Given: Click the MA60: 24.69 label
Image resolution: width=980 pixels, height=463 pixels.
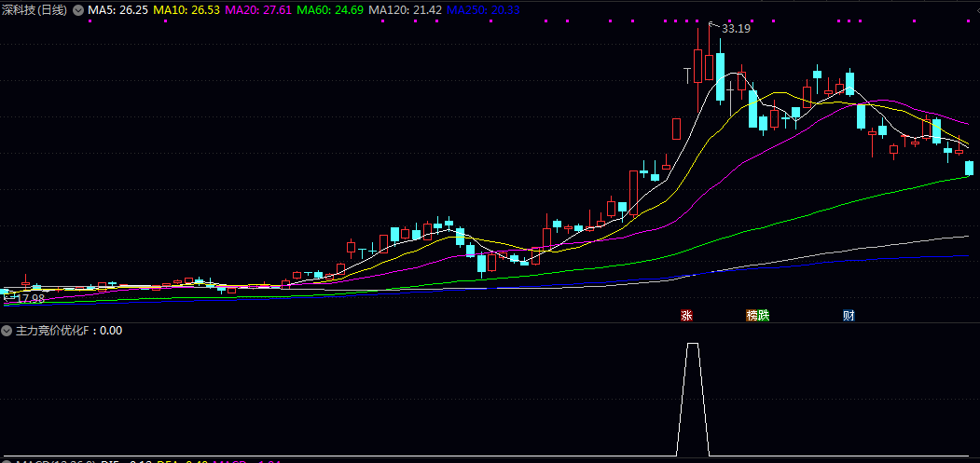Looking at the screenshot, I should tap(330, 10).
